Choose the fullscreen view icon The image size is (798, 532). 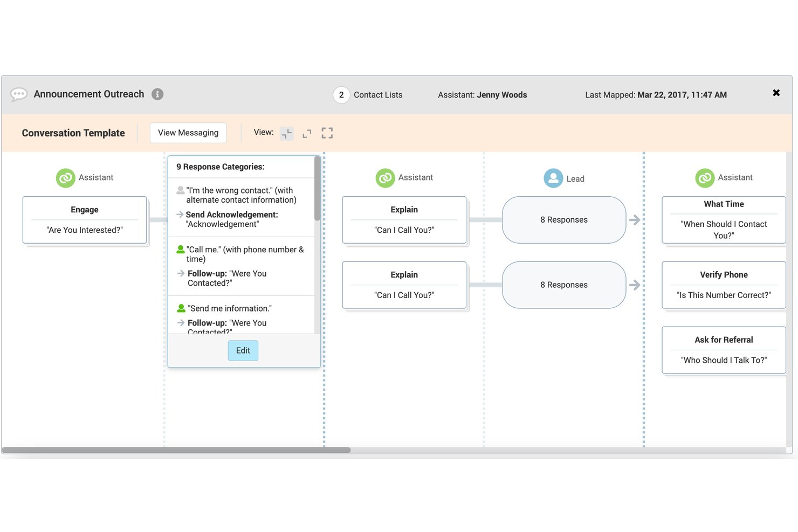(327, 133)
